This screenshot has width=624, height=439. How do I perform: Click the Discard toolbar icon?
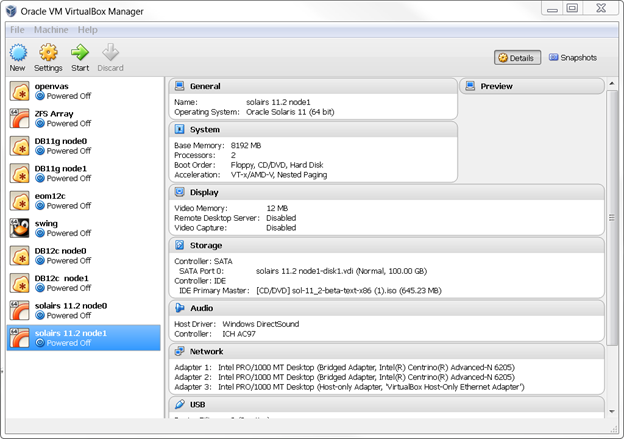coord(110,53)
